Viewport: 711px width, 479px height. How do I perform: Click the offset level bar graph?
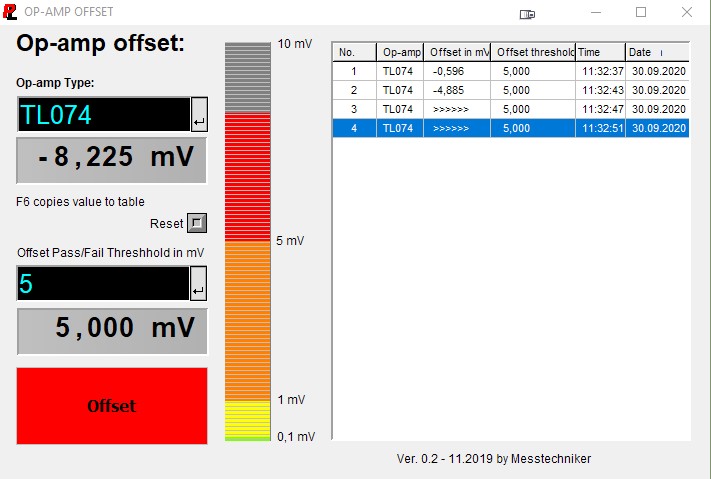248,241
